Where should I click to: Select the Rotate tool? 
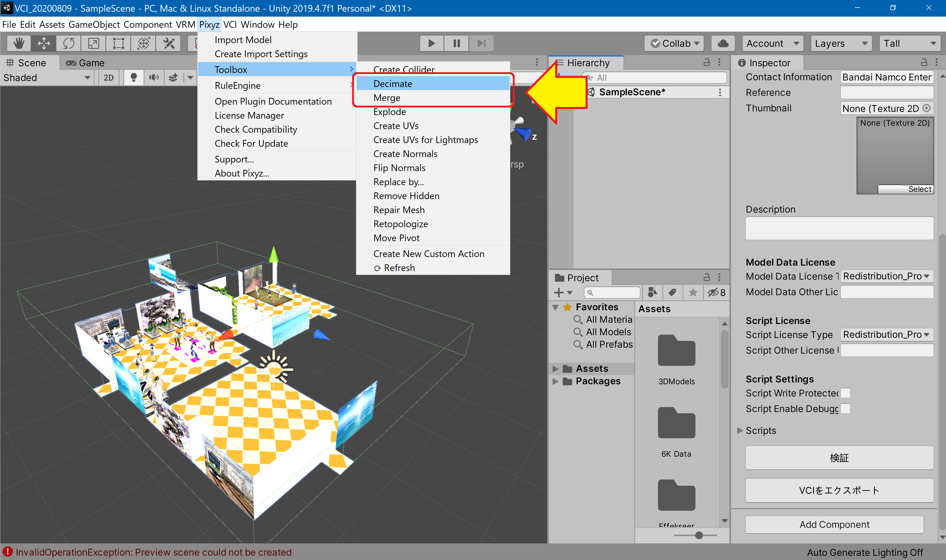coord(69,43)
